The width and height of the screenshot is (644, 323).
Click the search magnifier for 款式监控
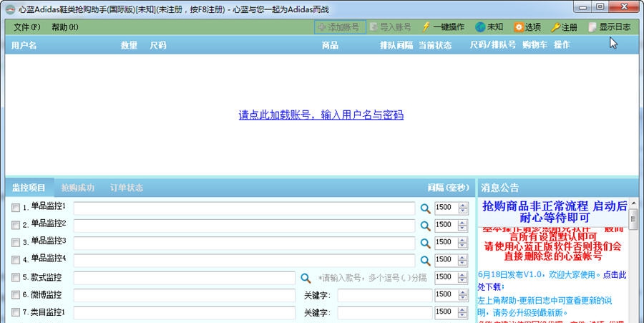[x=306, y=278]
